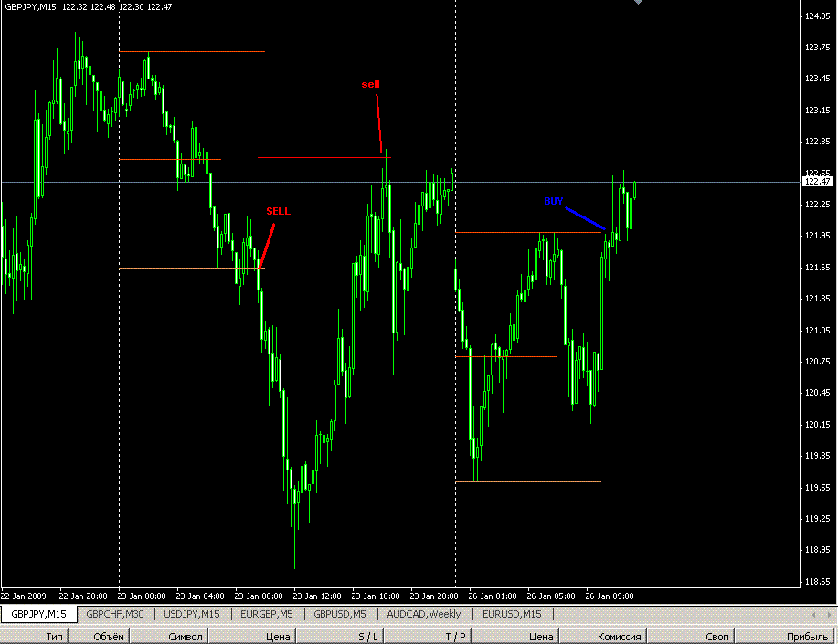
Task: Click the gray chart shift triangle marker
Action: point(638,3)
